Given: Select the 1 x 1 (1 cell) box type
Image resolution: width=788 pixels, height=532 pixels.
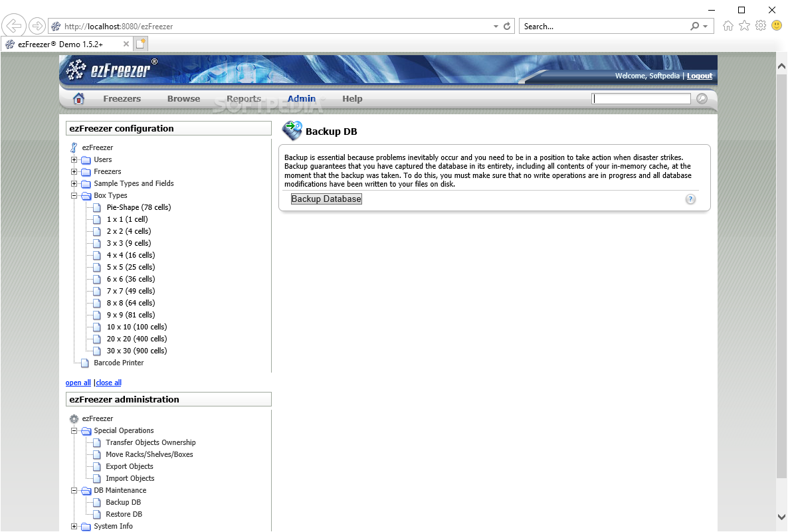Looking at the screenshot, I should click(x=127, y=220).
